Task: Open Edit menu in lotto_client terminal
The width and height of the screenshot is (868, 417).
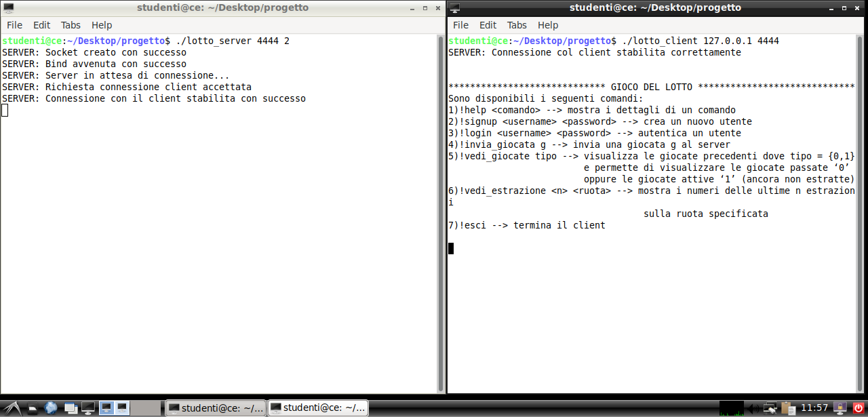Action: click(x=488, y=25)
